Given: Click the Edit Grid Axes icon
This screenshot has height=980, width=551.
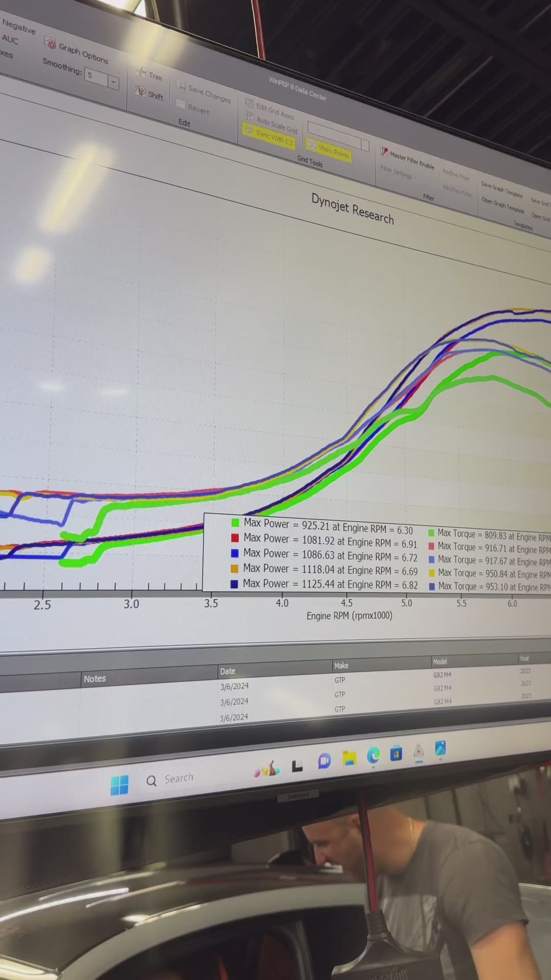Looking at the screenshot, I should 249,104.
